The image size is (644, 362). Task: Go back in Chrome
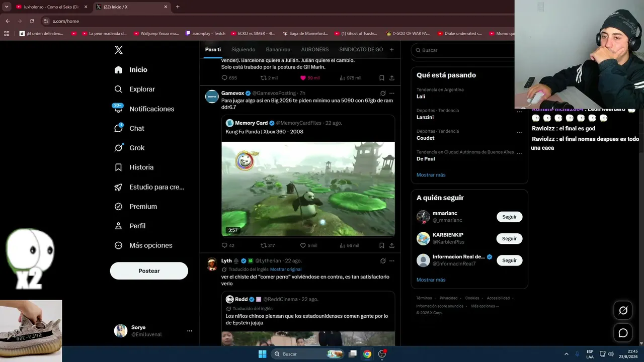click(x=8, y=21)
